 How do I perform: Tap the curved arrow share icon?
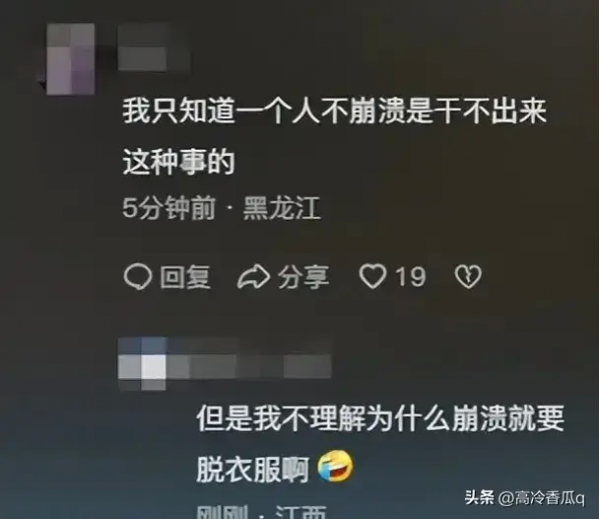tap(254, 276)
